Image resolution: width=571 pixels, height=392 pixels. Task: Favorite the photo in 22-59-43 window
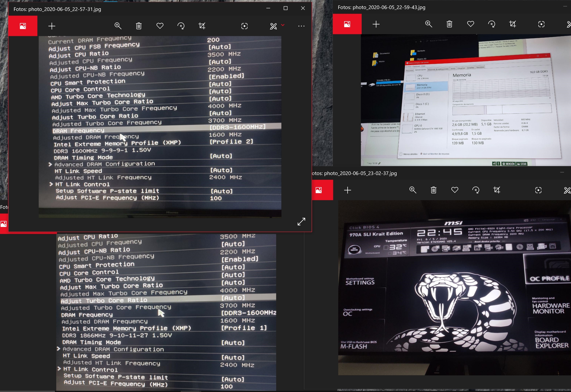click(x=471, y=24)
